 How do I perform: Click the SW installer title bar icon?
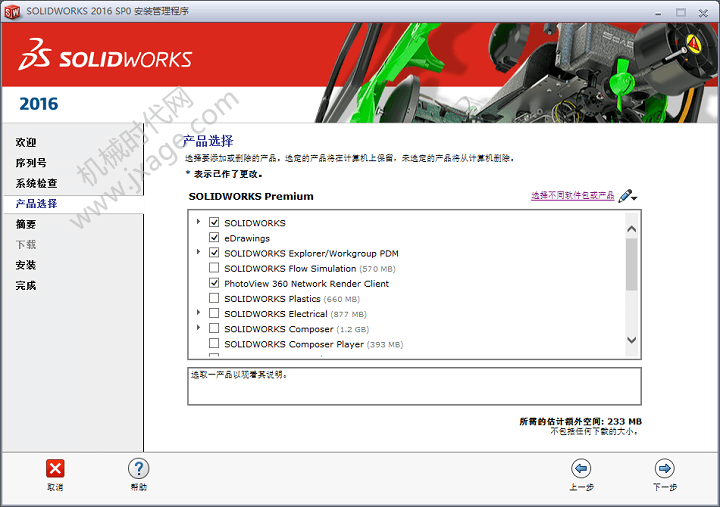tap(12, 11)
